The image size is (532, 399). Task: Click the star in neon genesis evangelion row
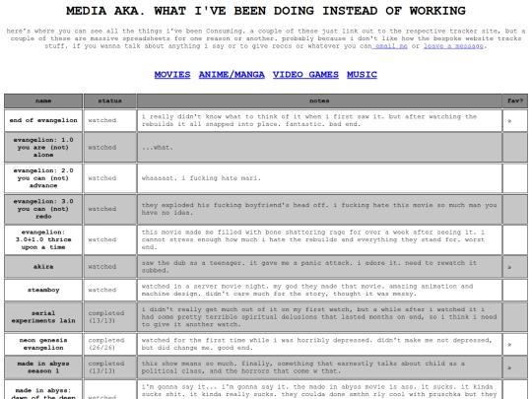click(x=509, y=345)
